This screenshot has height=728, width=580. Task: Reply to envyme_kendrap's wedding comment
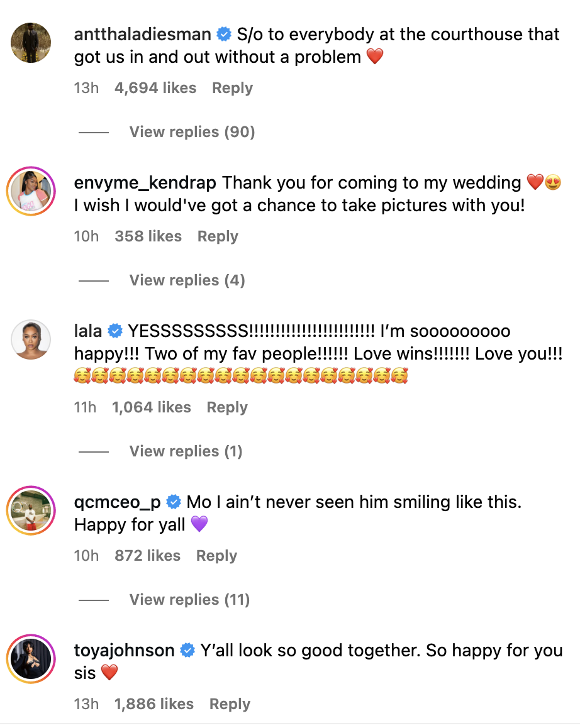(x=218, y=236)
